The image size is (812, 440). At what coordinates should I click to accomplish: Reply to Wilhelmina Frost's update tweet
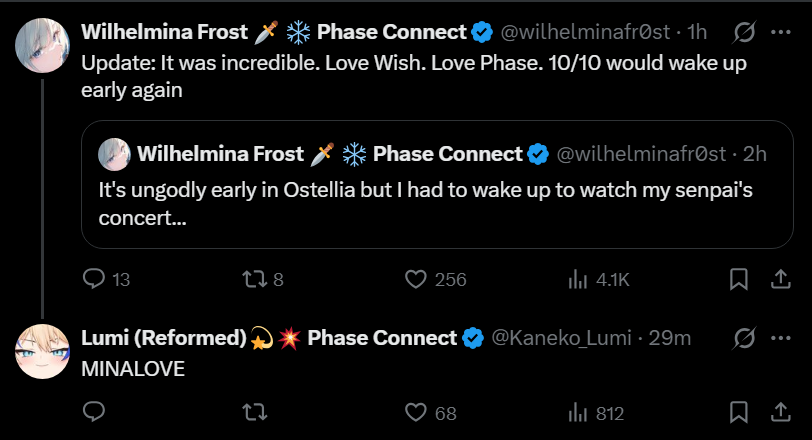point(95,280)
